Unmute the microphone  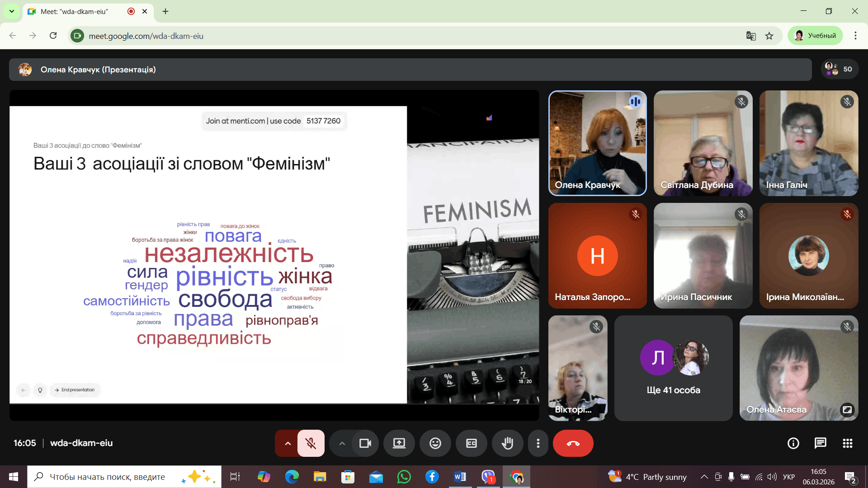tap(311, 443)
